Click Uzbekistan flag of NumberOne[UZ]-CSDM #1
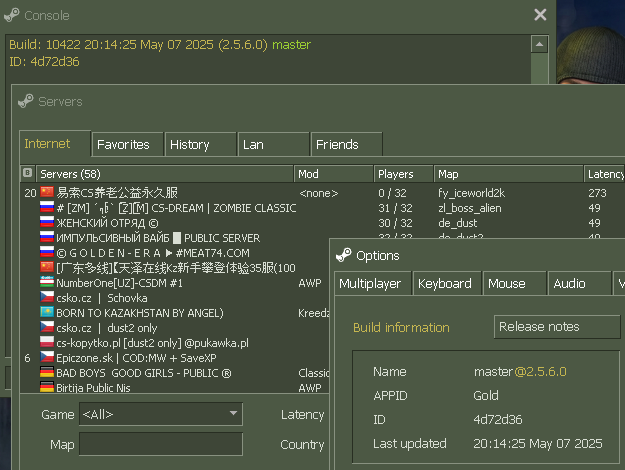This screenshot has width=625, height=470. point(47,282)
